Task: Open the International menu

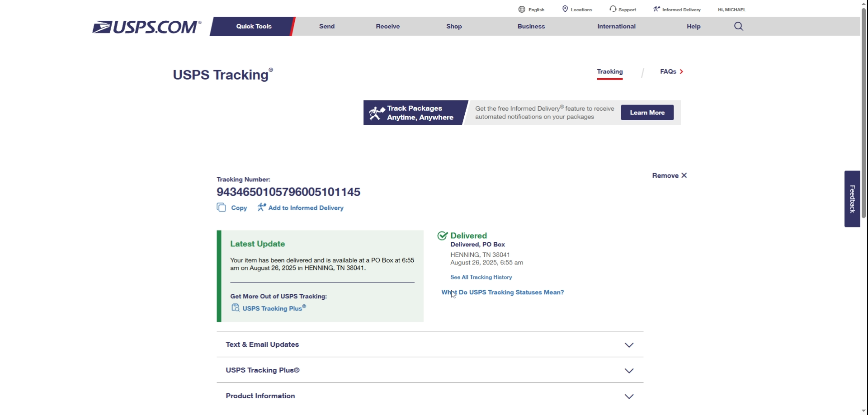Action: point(616,26)
